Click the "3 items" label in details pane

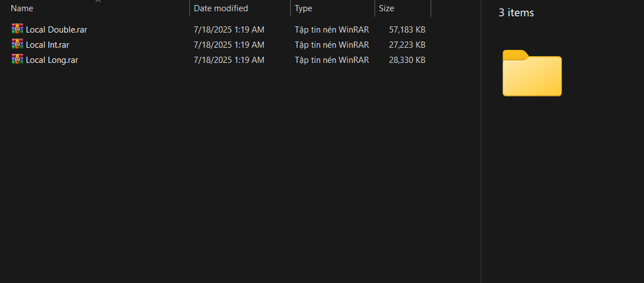coord(516,12)
